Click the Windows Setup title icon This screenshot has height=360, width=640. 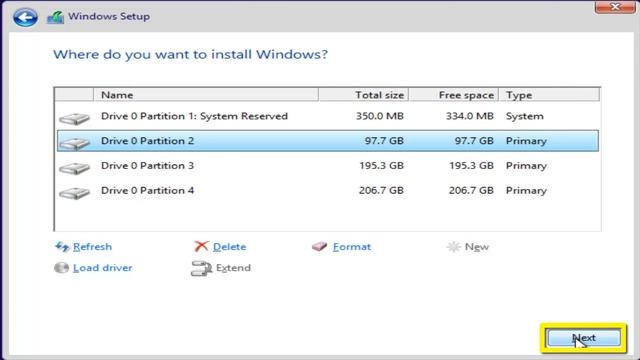pos(56,17)
